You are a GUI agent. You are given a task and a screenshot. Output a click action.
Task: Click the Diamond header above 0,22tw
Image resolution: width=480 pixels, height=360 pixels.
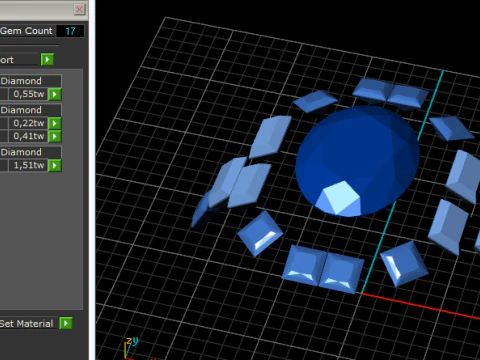[x=31, y=110]
